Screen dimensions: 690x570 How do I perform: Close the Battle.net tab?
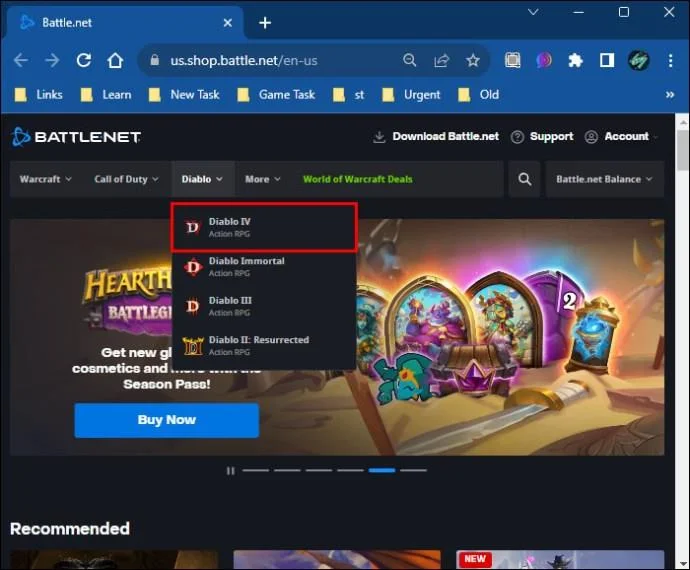228,22
